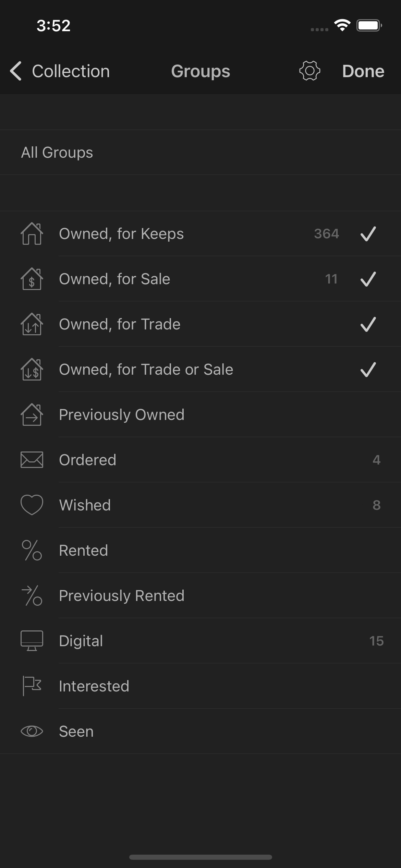
Task: Tap the eye icon next to Seen
Action: point(32,731)
